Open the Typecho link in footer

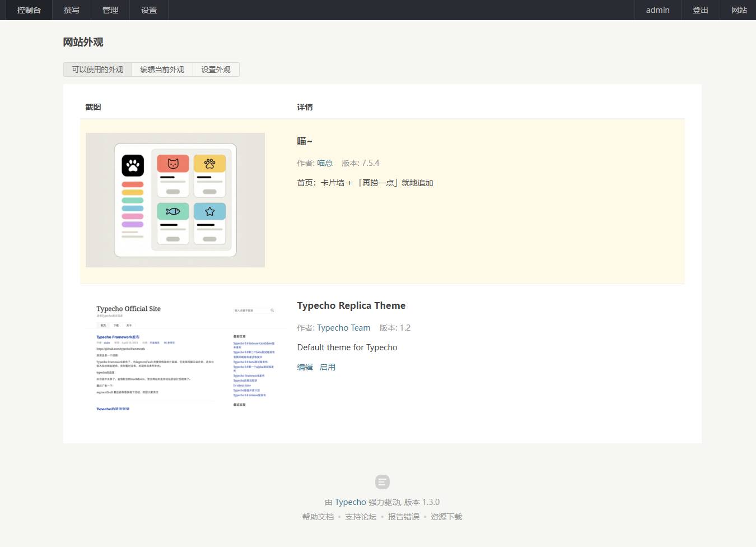pos(350,502)
